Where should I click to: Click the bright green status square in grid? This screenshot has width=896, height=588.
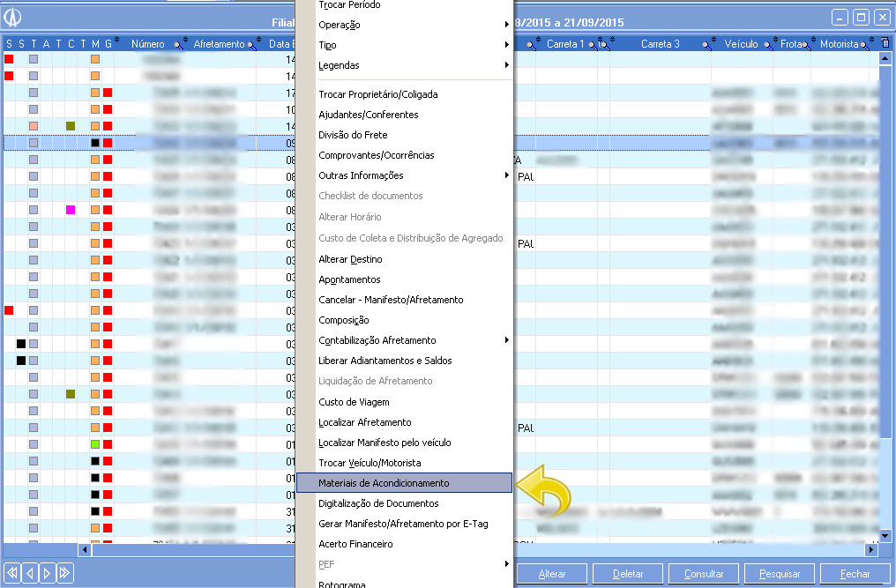pyautogui.click(x=95, y=442)
